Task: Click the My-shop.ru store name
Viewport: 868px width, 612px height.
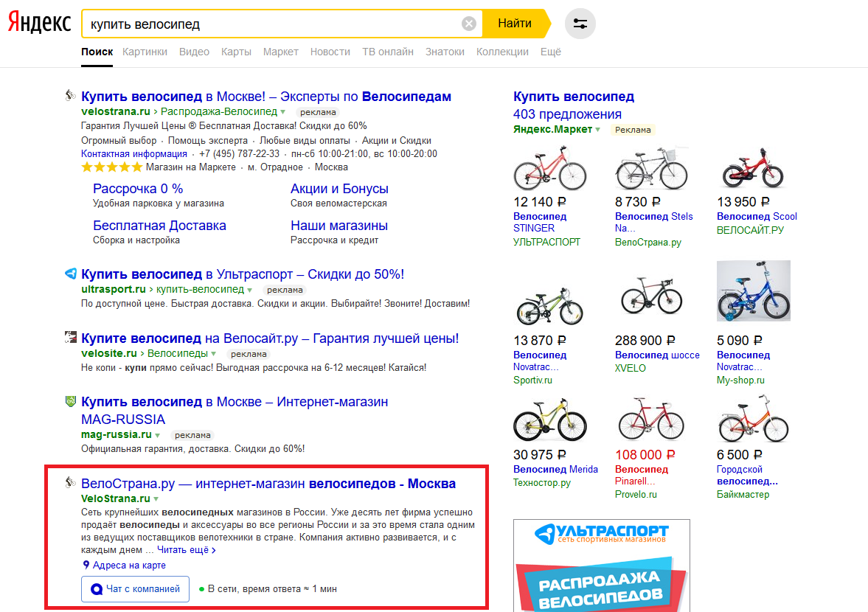Action: click(740, 380)
